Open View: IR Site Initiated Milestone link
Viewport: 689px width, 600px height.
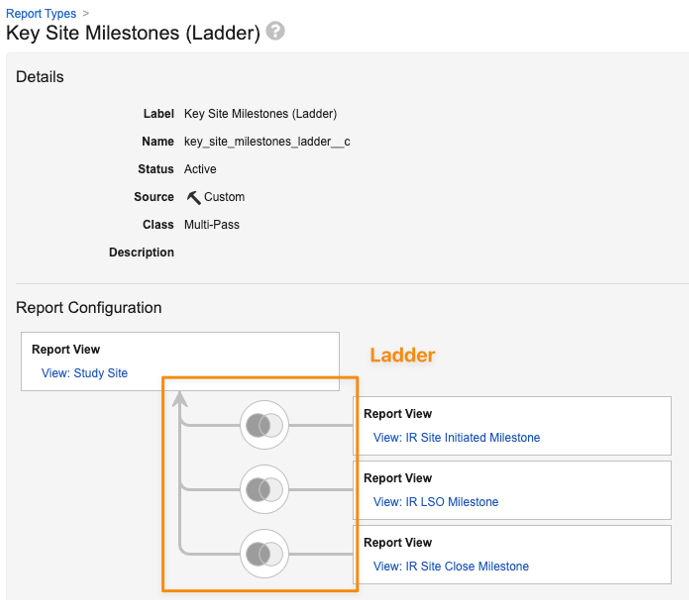point(457,437)
